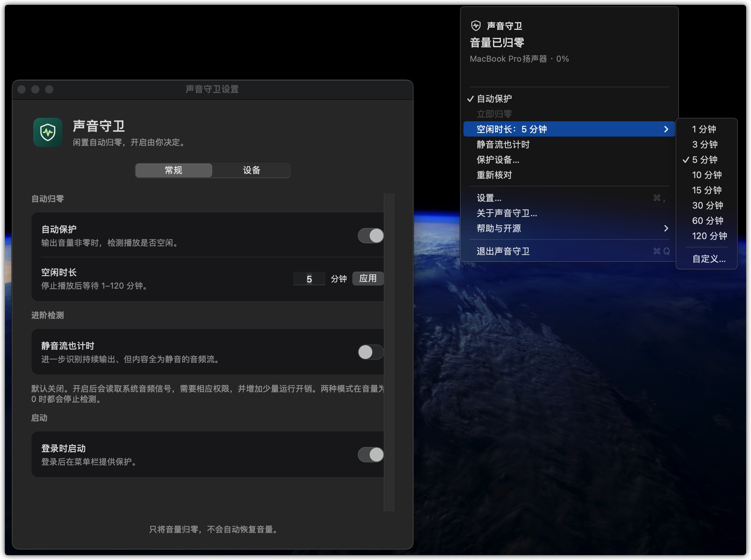Click the MacBook Pro扬声器 · 0% text
The image size is (751, 560).
click(x=519, y=59)
